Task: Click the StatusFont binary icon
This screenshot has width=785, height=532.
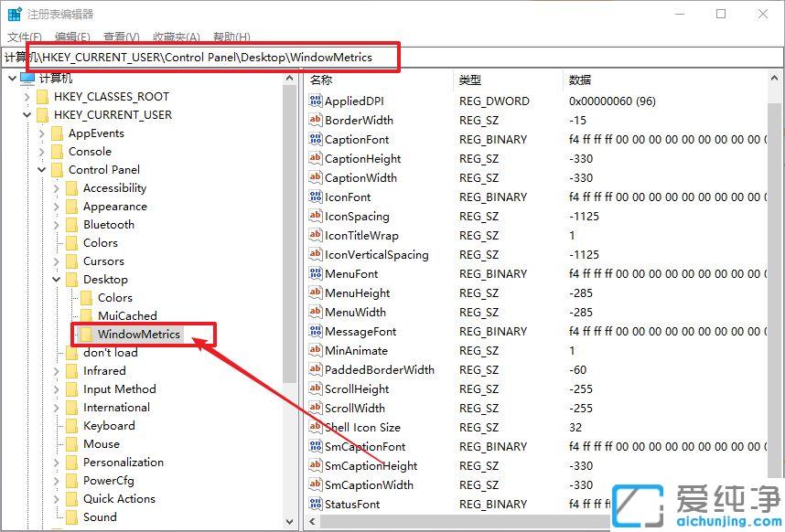Action: tap(317, 504)
